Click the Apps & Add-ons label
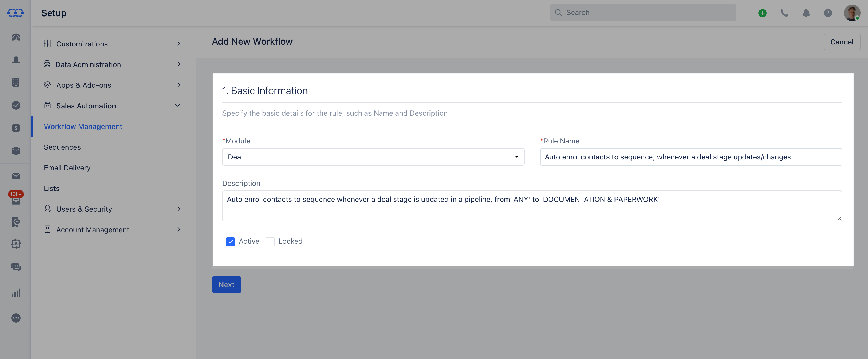Viewport: 868px width, 359px height. (83, 85)
